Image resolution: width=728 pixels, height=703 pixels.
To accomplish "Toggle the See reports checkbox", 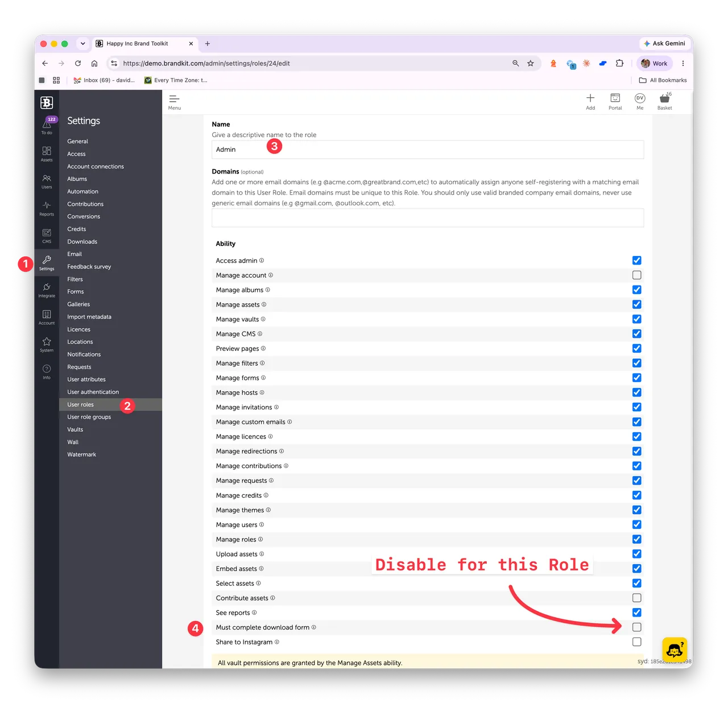I will click(637, 613).
